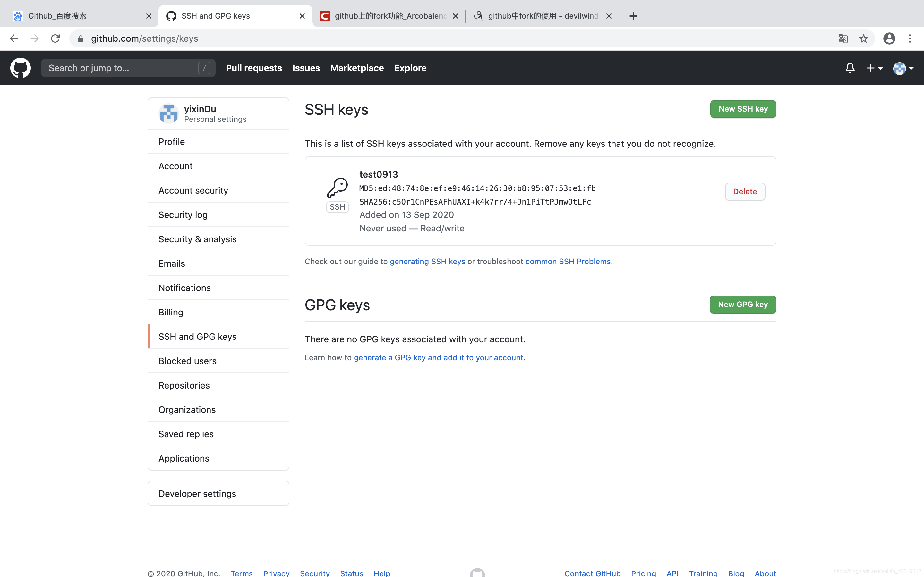924x577 pixels.
Task: Select SSH and GPG keys menu item
Action: (x=198, y=336)
